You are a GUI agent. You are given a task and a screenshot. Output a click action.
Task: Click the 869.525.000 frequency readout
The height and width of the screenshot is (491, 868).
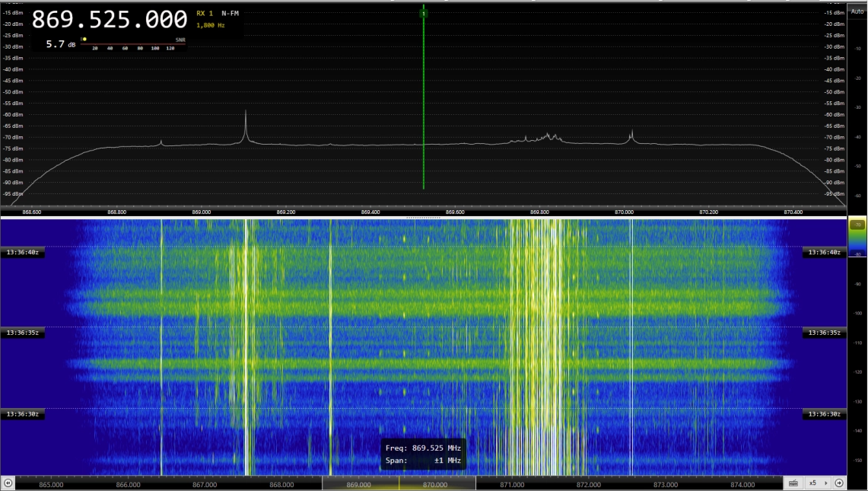point(110,20)
